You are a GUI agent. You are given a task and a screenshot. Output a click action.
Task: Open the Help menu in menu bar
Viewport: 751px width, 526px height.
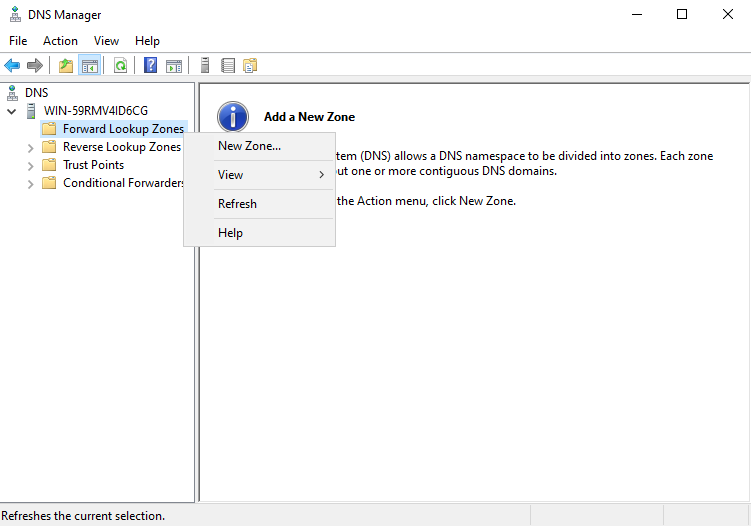coord(147,41)
